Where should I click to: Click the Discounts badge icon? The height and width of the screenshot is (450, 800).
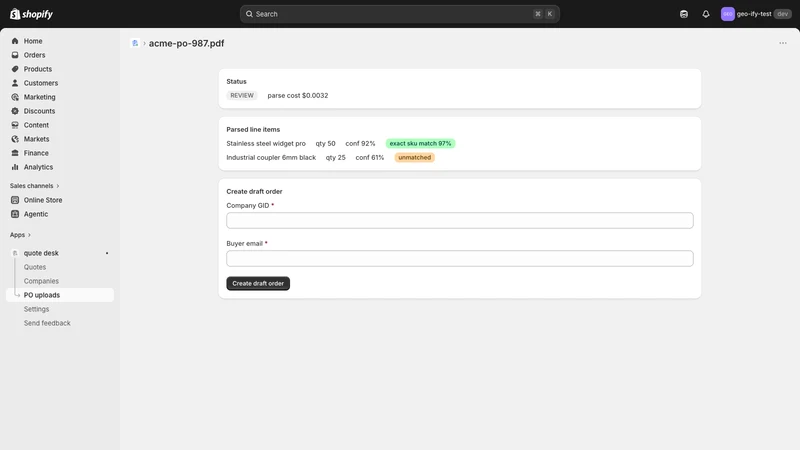pos(15,111)
